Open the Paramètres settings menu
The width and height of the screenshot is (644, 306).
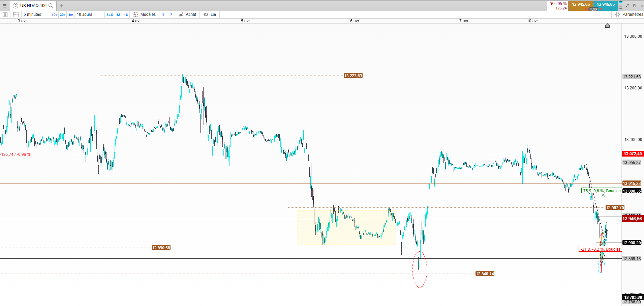pyautogui.click(x=633, y=15)
